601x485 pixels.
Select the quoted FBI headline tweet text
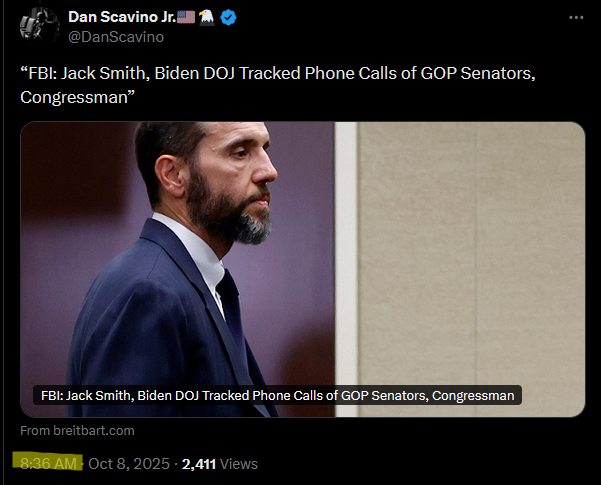tap(278, 85)
